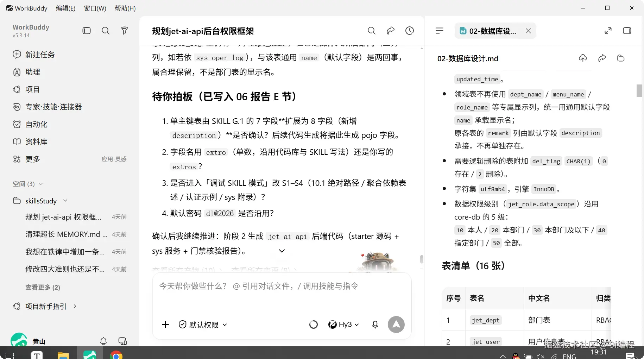Send the message with the arrow button
Screen dimensions: 644x359
pyautogui.click(x=396, y=325)
